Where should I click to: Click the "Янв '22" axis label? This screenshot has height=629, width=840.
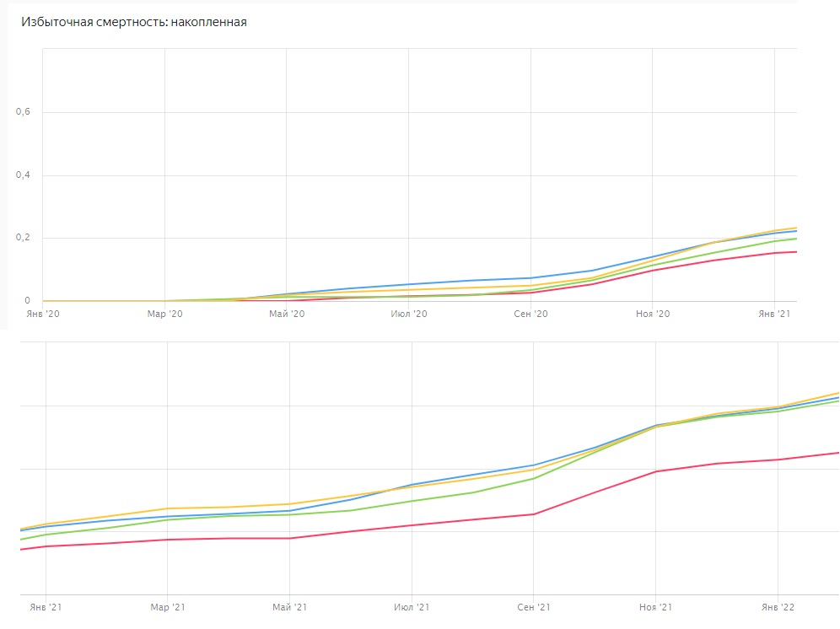778,607
